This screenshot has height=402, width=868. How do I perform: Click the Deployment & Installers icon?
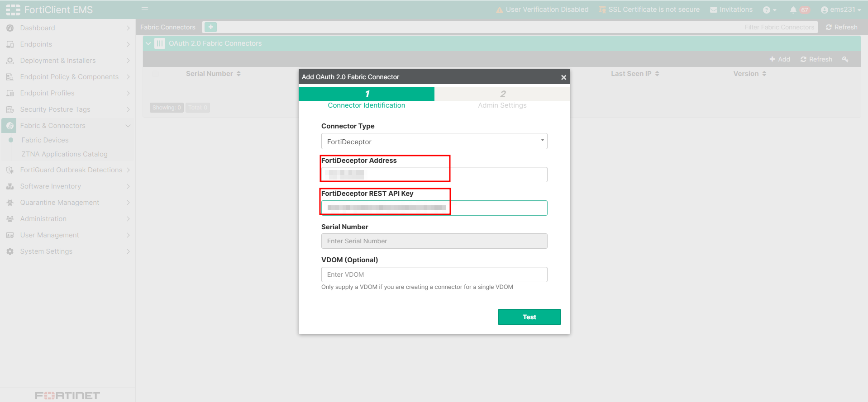[x=10, y=61]
